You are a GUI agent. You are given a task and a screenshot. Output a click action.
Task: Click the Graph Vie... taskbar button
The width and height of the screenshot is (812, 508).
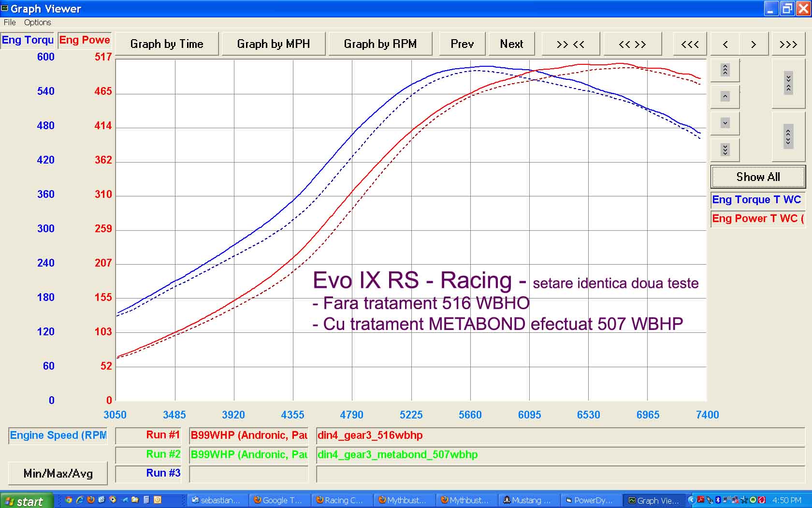click(x=654, y=500)
